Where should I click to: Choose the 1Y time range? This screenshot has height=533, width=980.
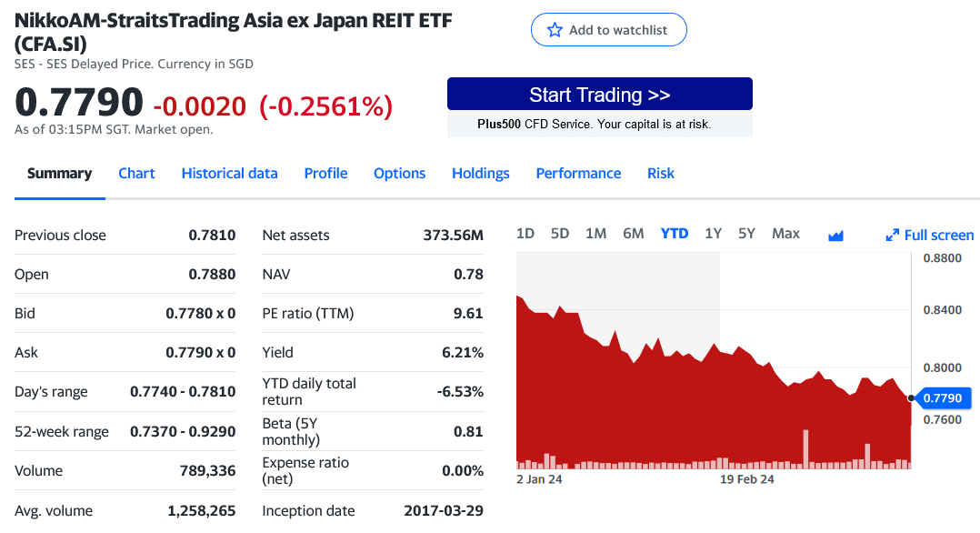[713, 233]
